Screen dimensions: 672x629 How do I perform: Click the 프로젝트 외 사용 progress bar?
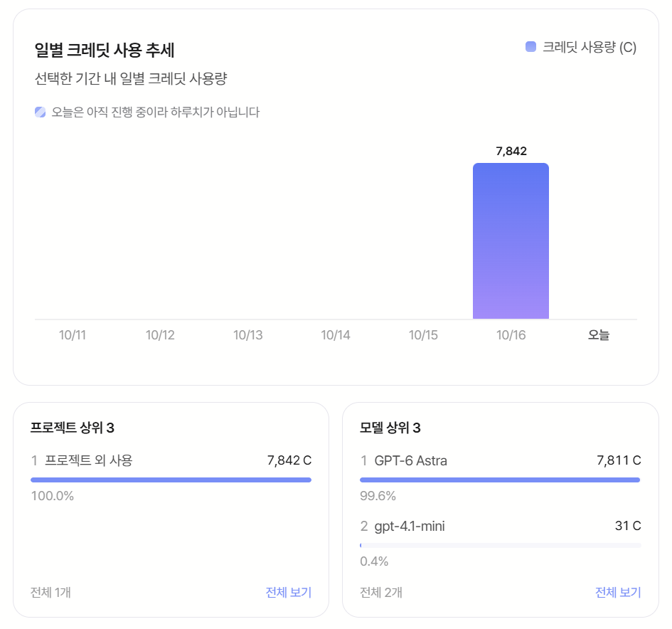pyautogui.click(x=171, y=480)
